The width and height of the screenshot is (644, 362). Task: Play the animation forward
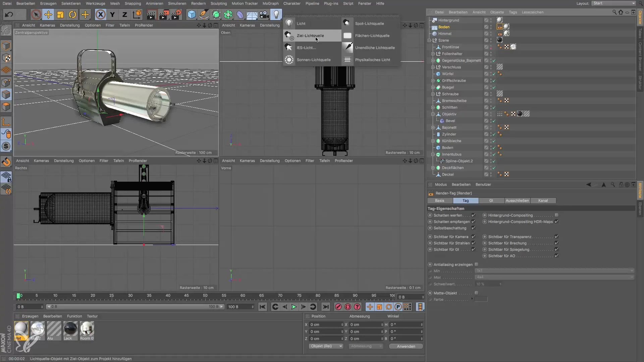pyautogui.click(x=294, y=307)
